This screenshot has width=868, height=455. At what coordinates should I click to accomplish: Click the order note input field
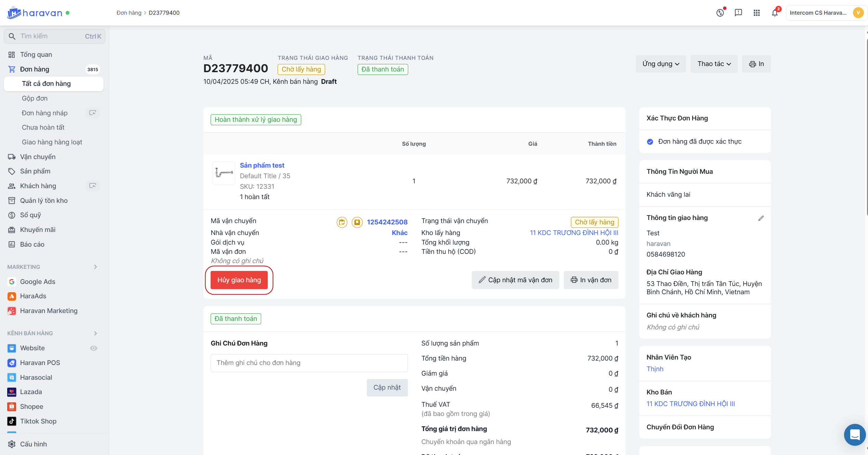click(x=309, y=363)
